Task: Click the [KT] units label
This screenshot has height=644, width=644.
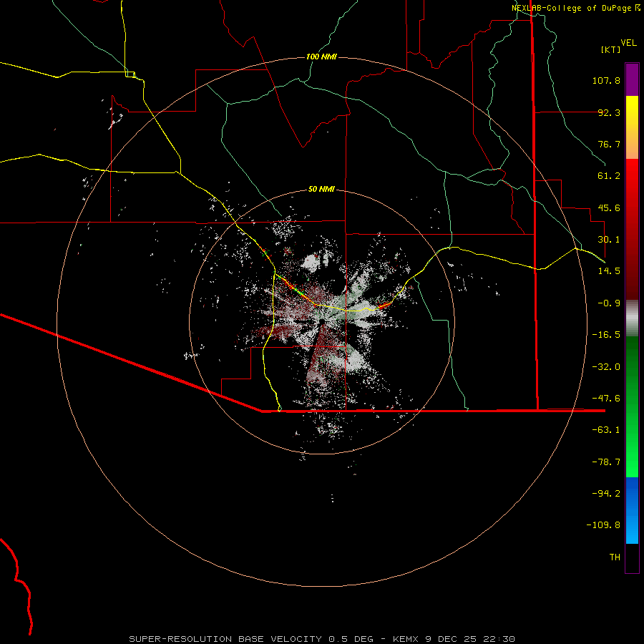Action: coord(611,49)
